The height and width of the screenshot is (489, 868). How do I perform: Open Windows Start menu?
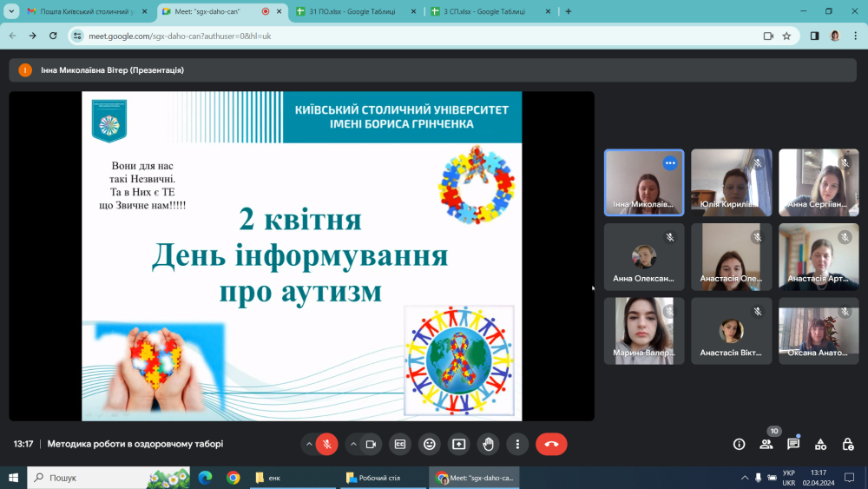coord(13,478)
